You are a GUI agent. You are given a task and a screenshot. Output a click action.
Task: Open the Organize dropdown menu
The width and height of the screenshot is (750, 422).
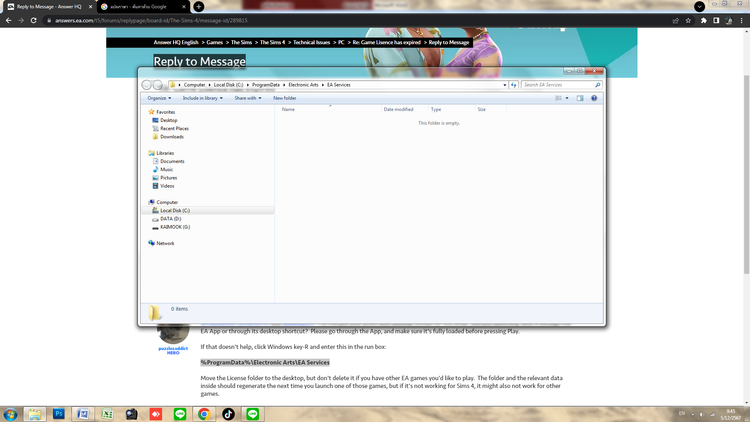click(x=158, y=98)
